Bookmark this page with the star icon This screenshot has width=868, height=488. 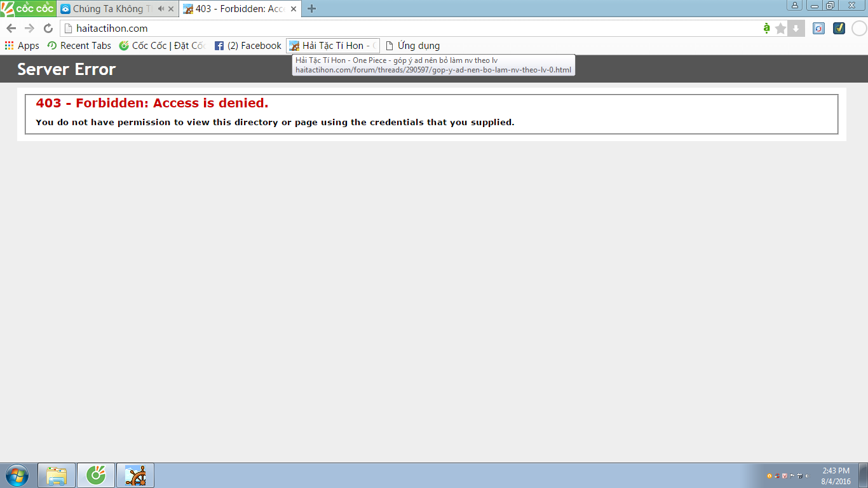coord(780,29)
